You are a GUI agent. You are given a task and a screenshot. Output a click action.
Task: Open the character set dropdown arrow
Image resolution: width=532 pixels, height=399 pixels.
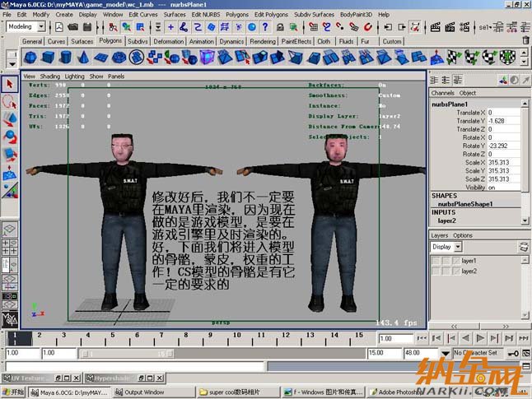(x=446, y=353)
